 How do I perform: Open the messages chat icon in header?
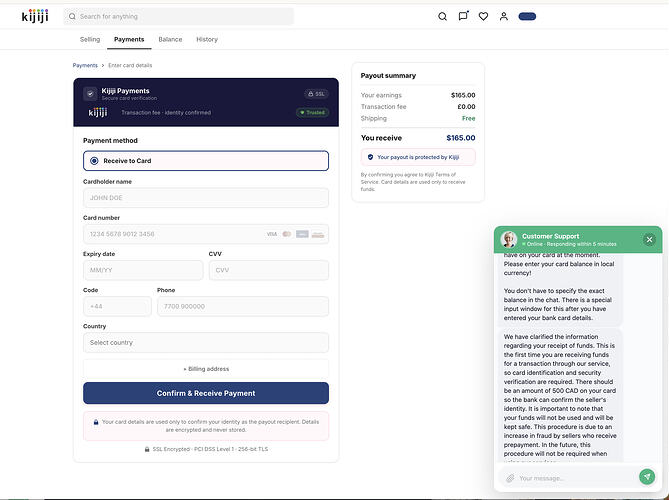pos(463,16)
